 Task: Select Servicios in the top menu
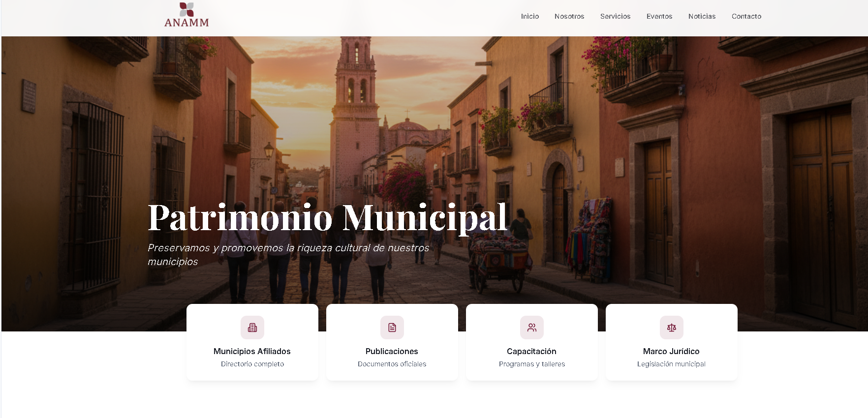(x=615, y=16)
